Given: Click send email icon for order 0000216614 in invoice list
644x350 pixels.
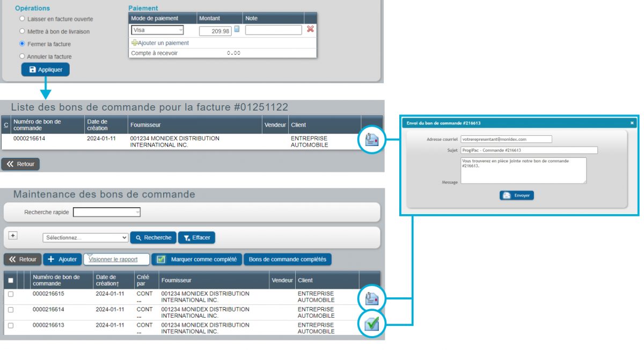Looking at the screenshot, I should pyautogui.click(x=372, y=140).
